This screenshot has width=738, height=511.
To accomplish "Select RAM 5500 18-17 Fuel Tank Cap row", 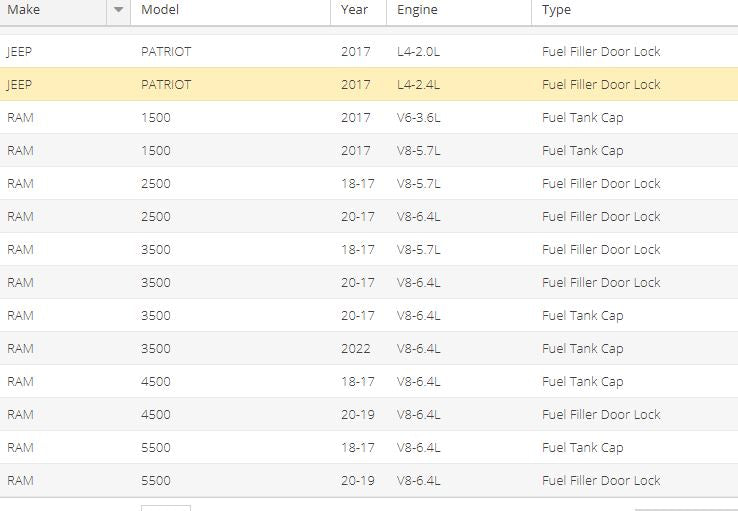I will tap(369, 447).
